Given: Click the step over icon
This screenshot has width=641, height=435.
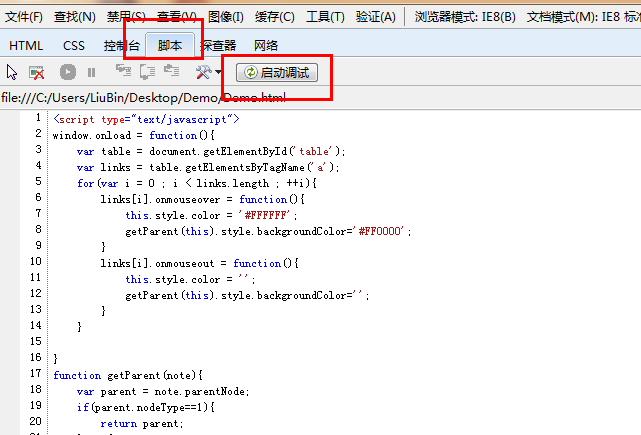Looking at the screenshot, I should pos(147,72).
